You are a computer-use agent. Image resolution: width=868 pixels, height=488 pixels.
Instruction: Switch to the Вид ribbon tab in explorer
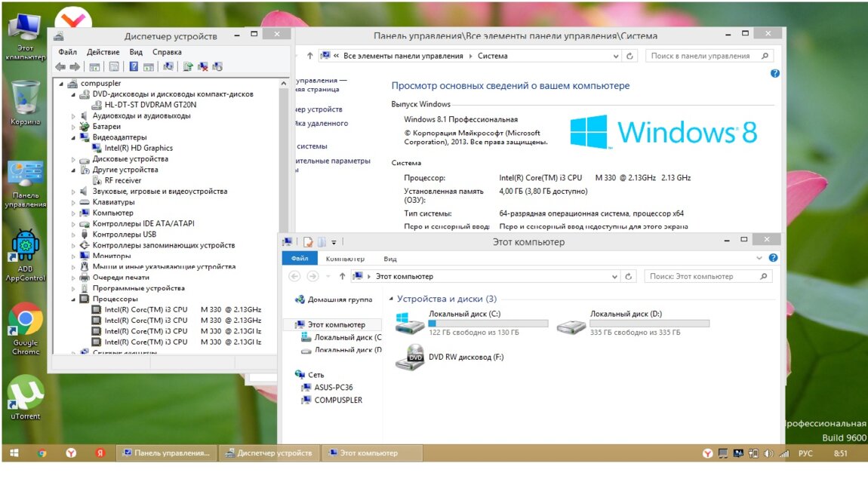click(389, 259)
